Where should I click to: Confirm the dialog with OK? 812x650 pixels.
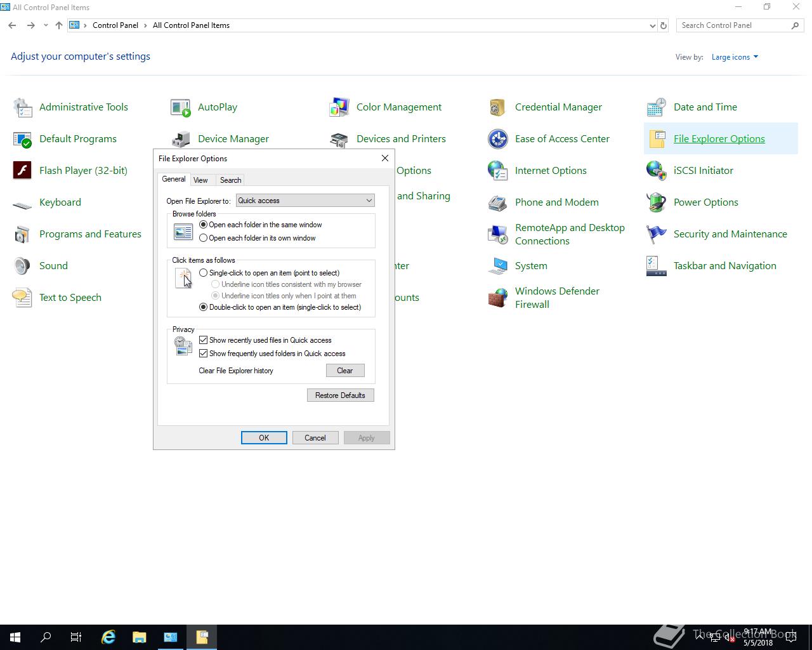[264, 438]
